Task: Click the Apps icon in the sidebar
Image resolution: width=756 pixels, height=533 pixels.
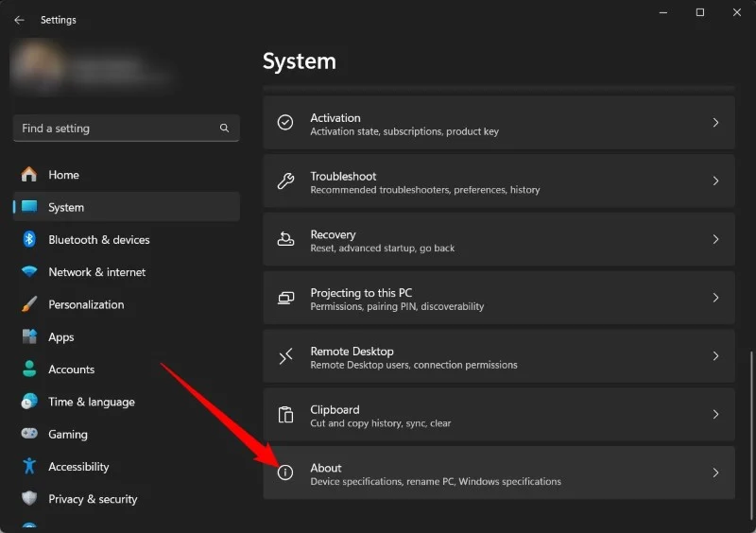Action: pyautogui.click(x=29, y=336)
